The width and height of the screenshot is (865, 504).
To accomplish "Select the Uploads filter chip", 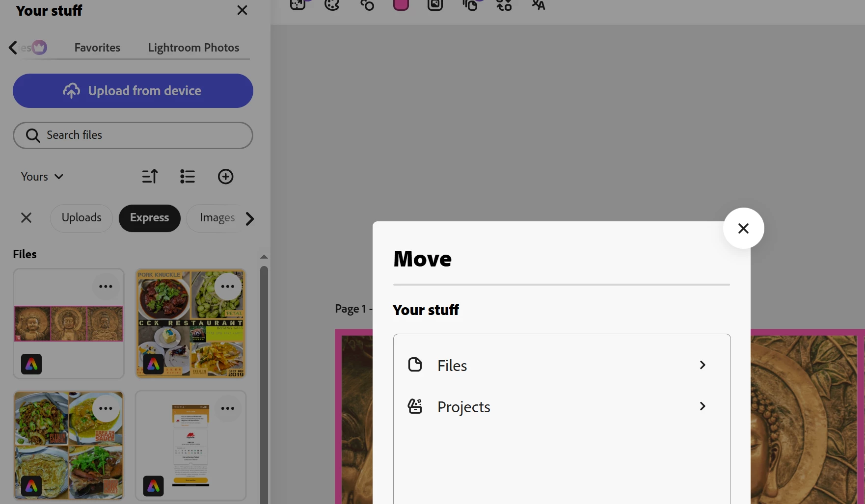I will coord(81,218).
